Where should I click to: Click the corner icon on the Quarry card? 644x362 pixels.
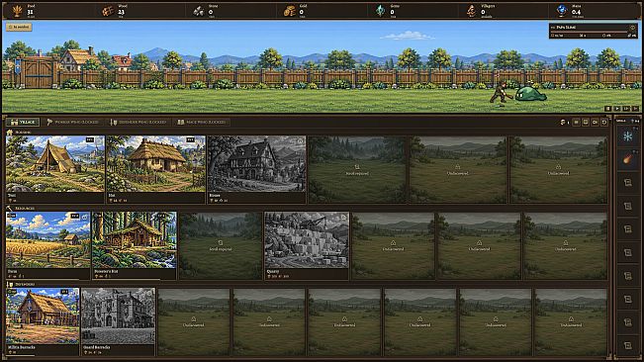343,217
